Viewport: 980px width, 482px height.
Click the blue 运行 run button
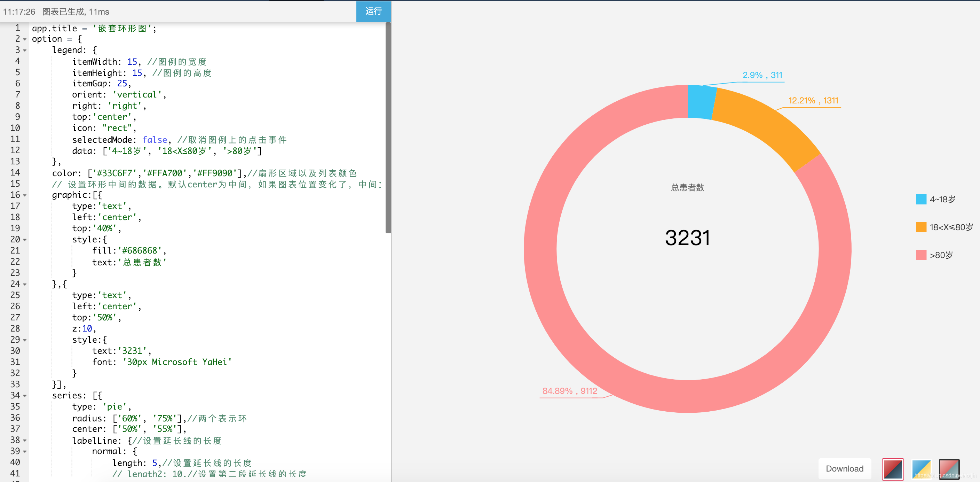coord(373,11)
